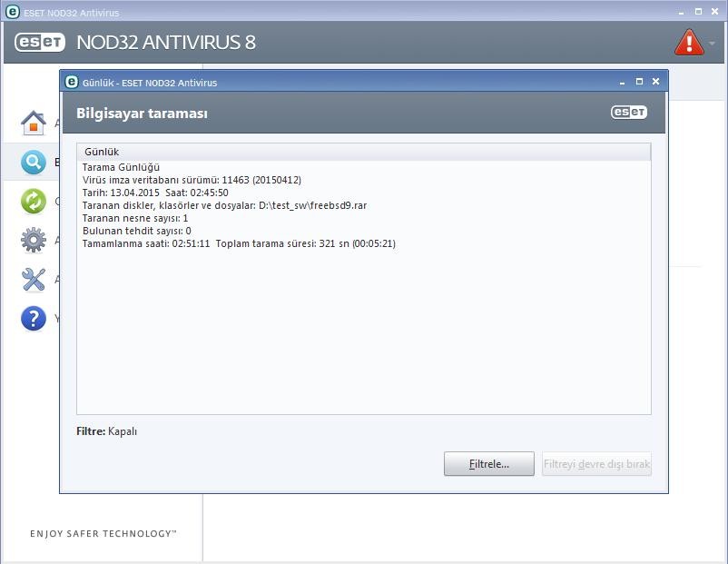Expand the dropdown arrow beside warning icon
This screenshot has height=564, width=728.
click(712, 44)
